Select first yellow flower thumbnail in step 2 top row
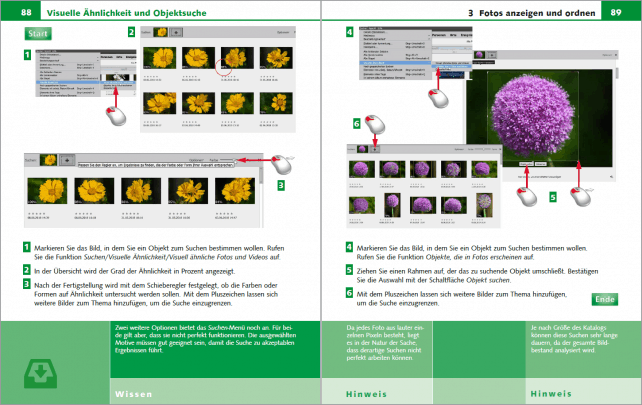The image size is (642, 405). pyautogui.click(x=160, y=57)
